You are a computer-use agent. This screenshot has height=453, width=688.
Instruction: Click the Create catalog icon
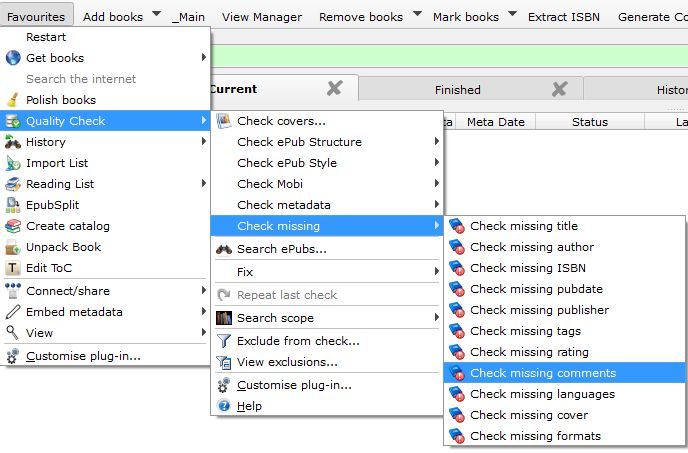point(13,226)
